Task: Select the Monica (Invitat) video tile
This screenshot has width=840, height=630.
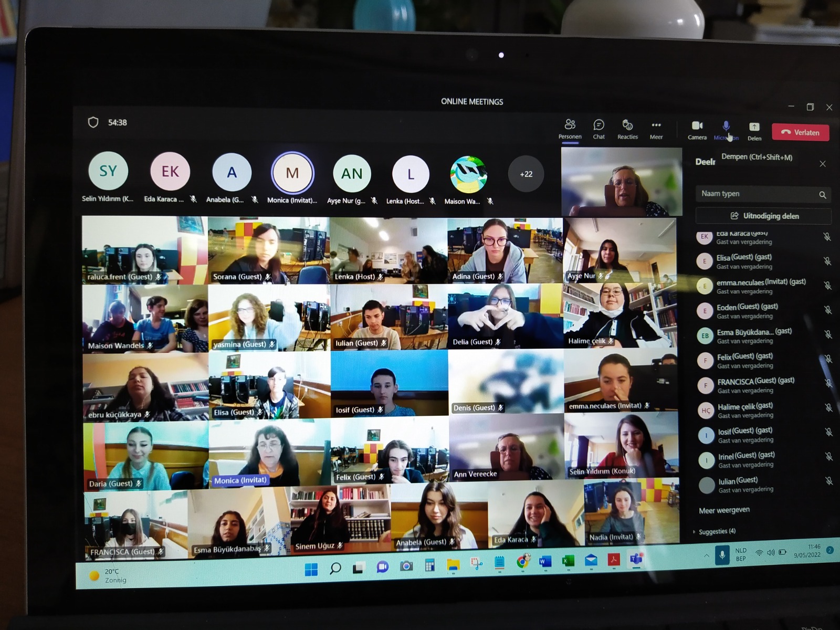Action: [x=269, y=455]
